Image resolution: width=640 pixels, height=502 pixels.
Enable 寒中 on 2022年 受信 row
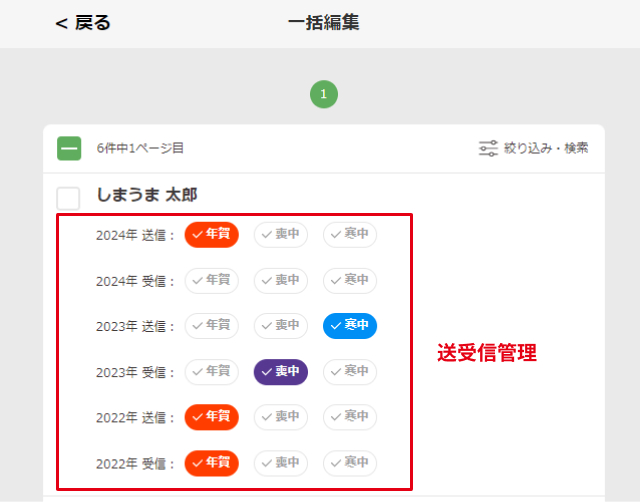coord(350,463)
